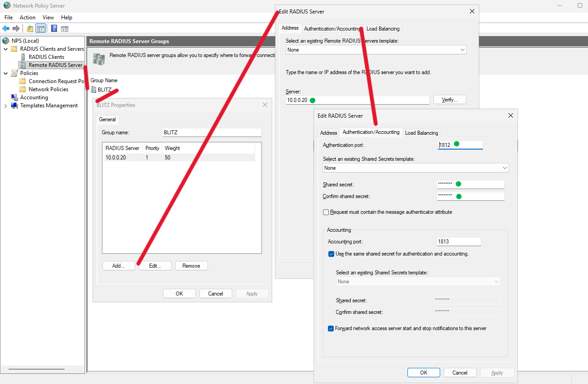Click the Group Name column header

click(104, 80)
